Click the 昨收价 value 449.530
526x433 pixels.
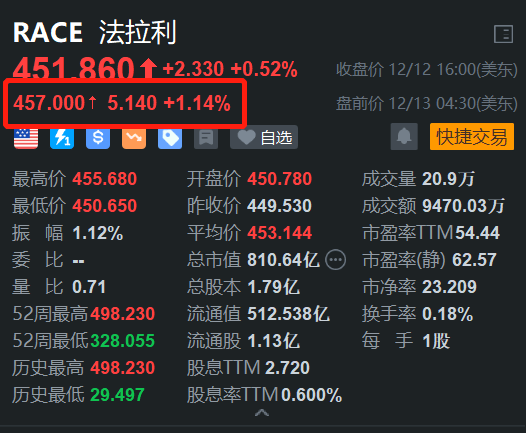(280, 206)
